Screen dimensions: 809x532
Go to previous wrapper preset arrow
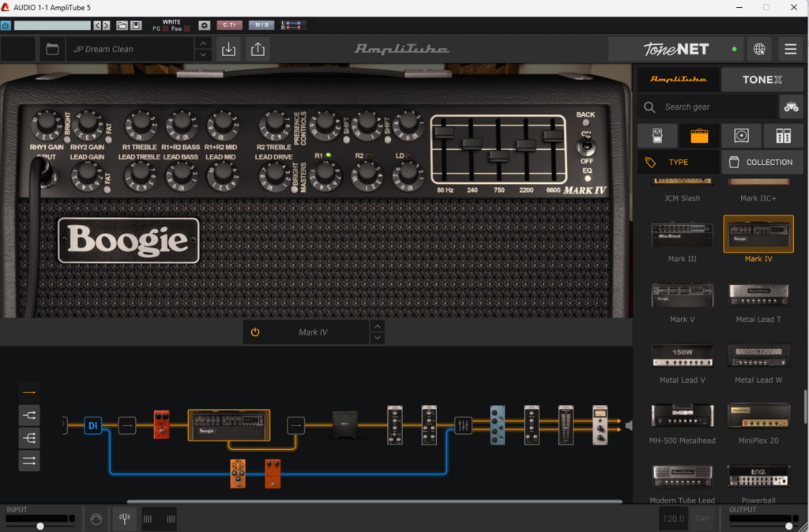coord(97,25)
